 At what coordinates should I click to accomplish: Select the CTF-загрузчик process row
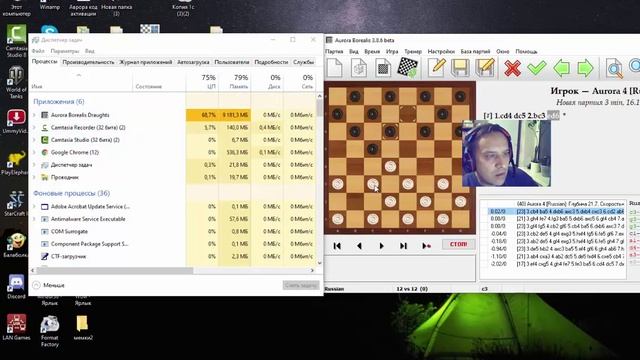point(173,256)
